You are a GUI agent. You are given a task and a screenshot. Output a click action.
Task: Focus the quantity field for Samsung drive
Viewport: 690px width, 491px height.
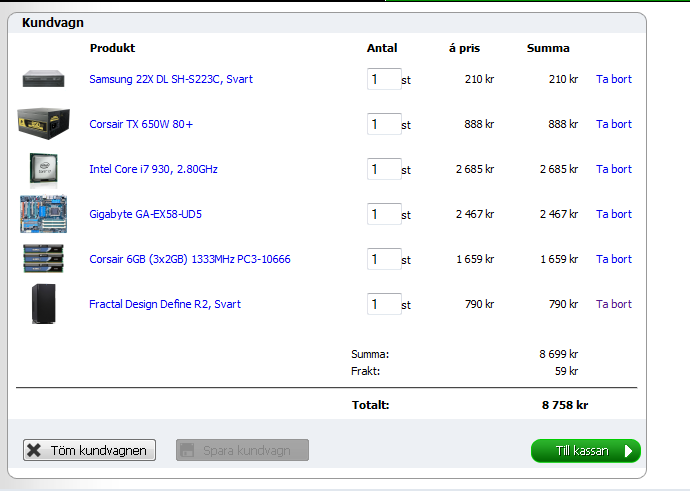(383, 79)
